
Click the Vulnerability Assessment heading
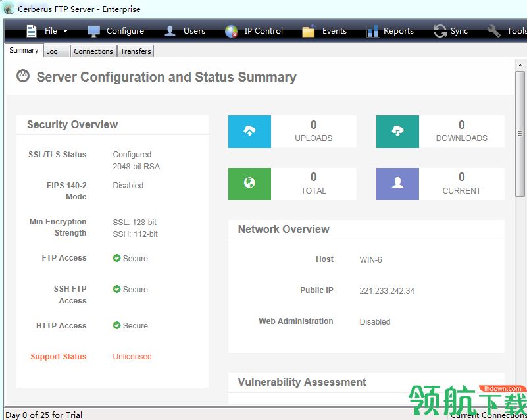302,382
